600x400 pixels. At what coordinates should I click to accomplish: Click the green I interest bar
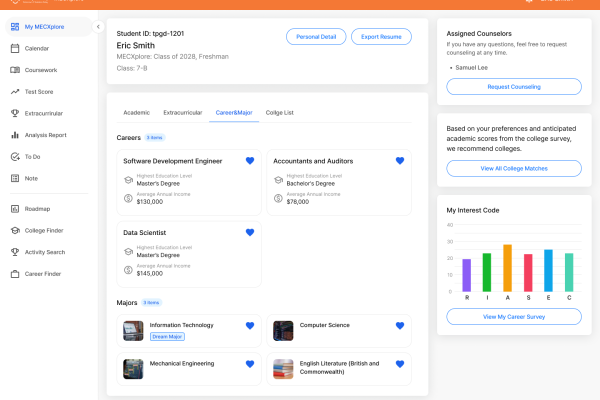[487, 272]
